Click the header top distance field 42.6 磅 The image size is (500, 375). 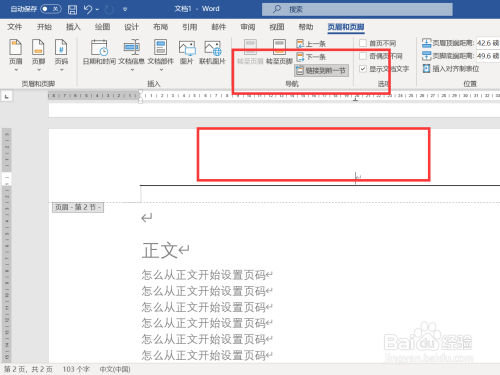coord(488,43)
